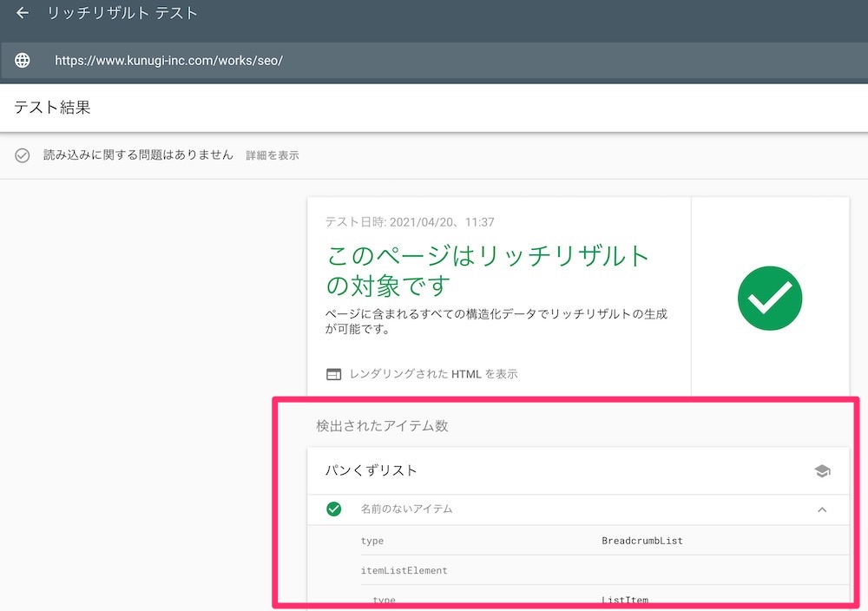Click the rendered HTML panel icon
868x611 pixels.
[x=334, y=374]
